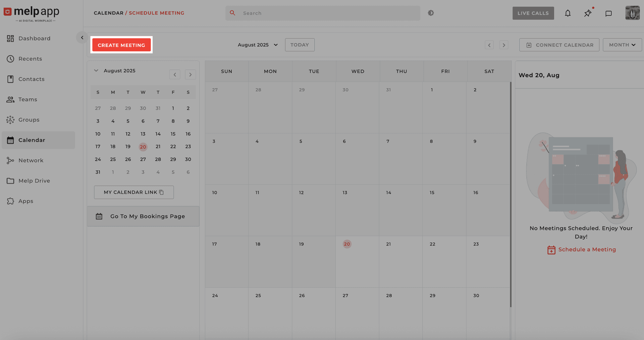644x340 pixels.
Task: Open Contacts using its sidebar icon
Action: [10, 79]
